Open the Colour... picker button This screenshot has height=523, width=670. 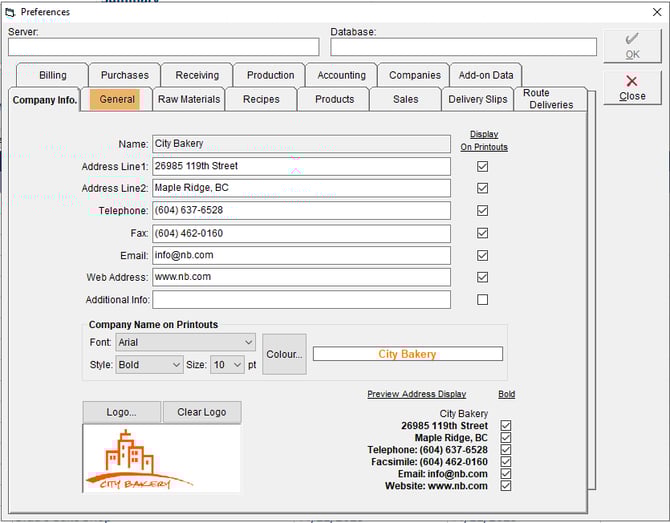[284, 355]
